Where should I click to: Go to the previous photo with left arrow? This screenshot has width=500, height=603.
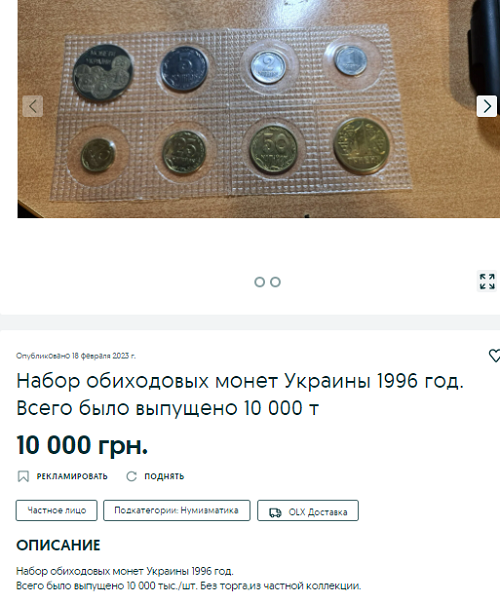pyautogui.click(x=33, y=106)
